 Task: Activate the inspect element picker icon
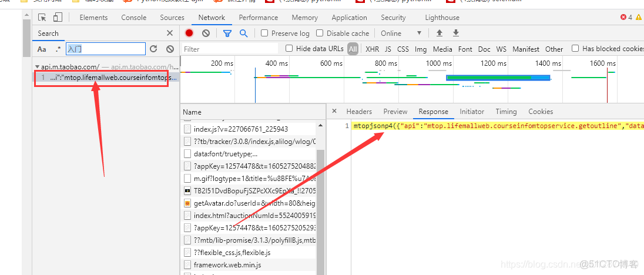pos(42,17)
